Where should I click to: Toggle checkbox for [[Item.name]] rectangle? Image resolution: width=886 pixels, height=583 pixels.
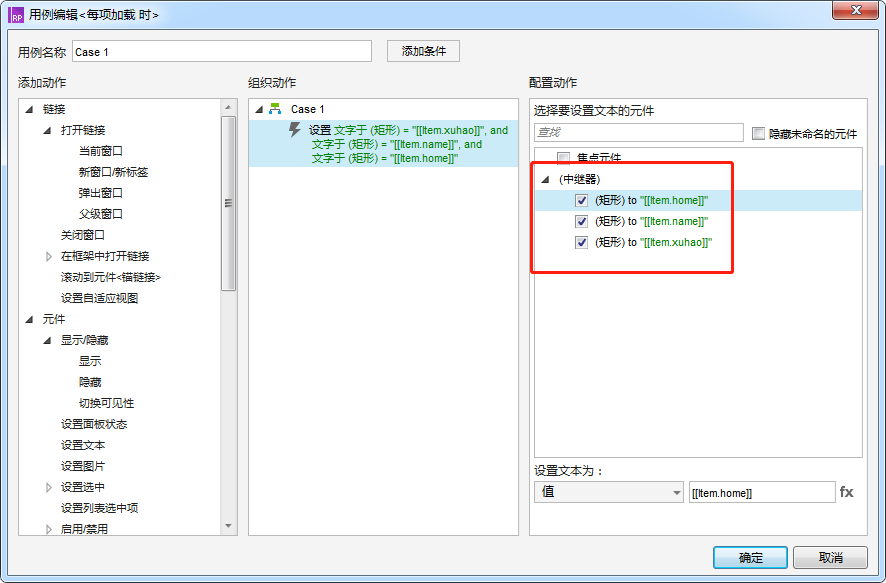pos(581,221)
